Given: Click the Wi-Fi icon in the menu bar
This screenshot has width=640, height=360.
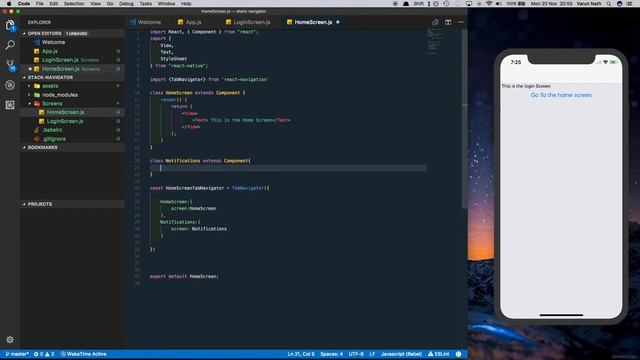Looking at the screenshot, I should coord(489,3).
